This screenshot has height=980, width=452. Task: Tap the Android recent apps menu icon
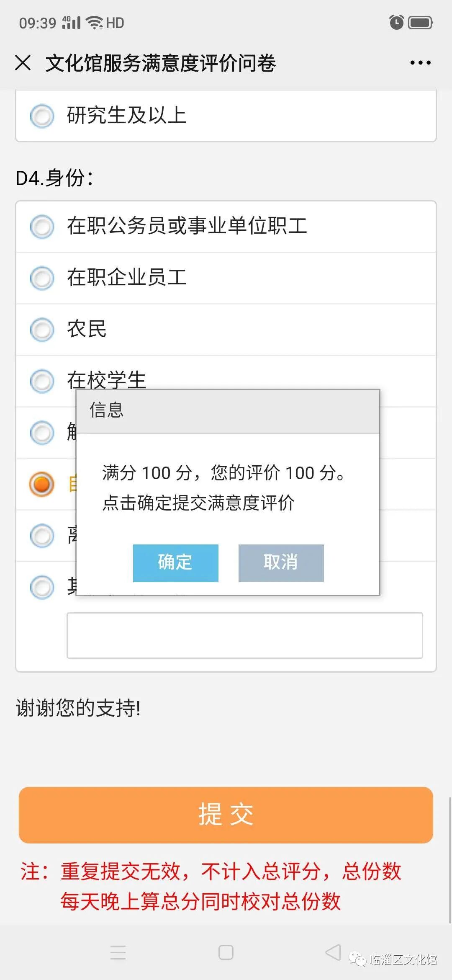(118, 952)
